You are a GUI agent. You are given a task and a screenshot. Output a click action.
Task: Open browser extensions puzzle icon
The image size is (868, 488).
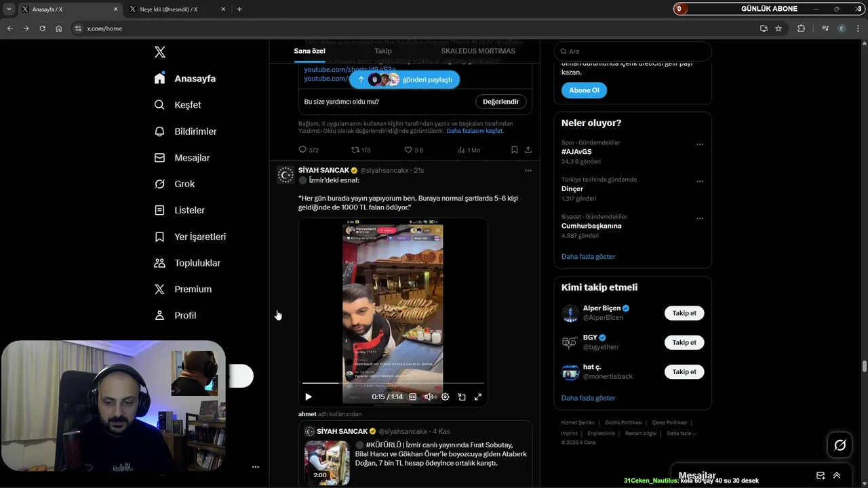pyautogui.click(x=801, y=28)
